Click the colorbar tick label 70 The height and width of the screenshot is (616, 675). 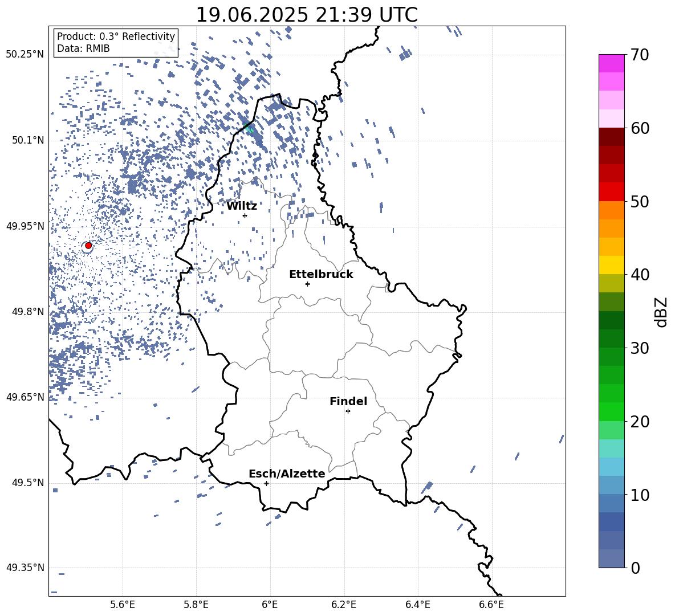point(640,55)
